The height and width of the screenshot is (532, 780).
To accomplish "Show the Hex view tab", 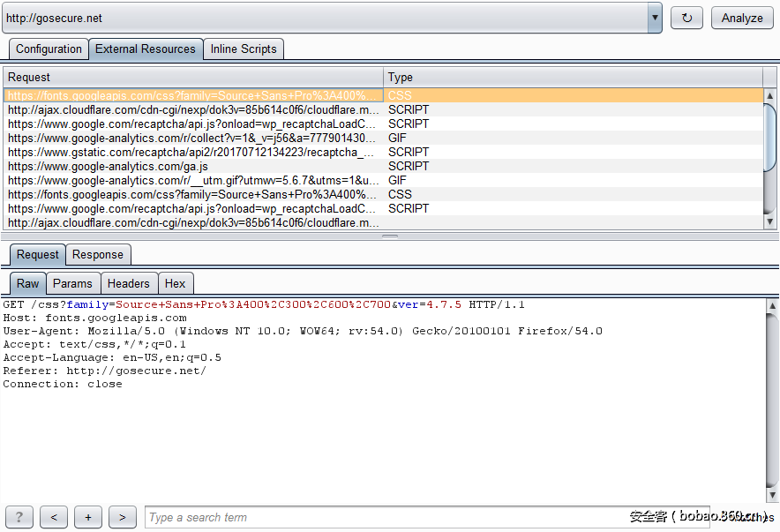I will pyautogui.click(x=176, y=283).
